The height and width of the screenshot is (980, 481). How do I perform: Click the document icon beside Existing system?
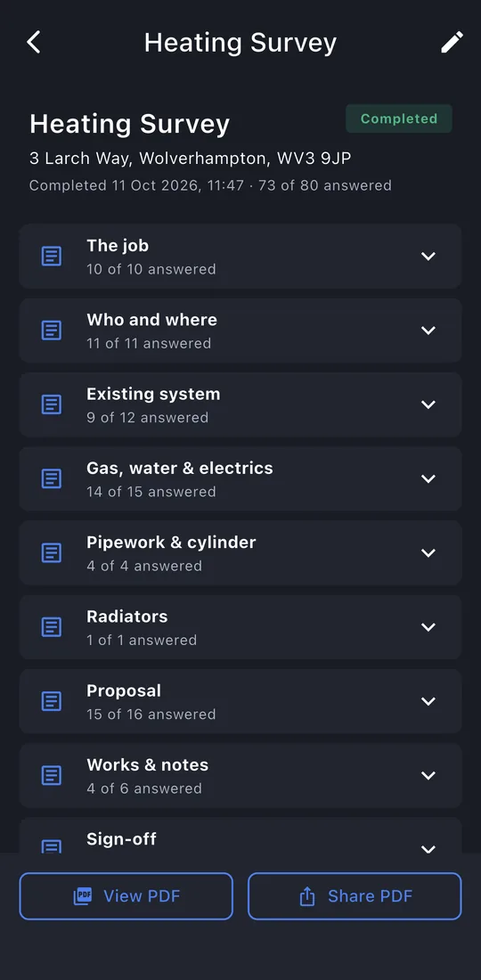(52, 404)
